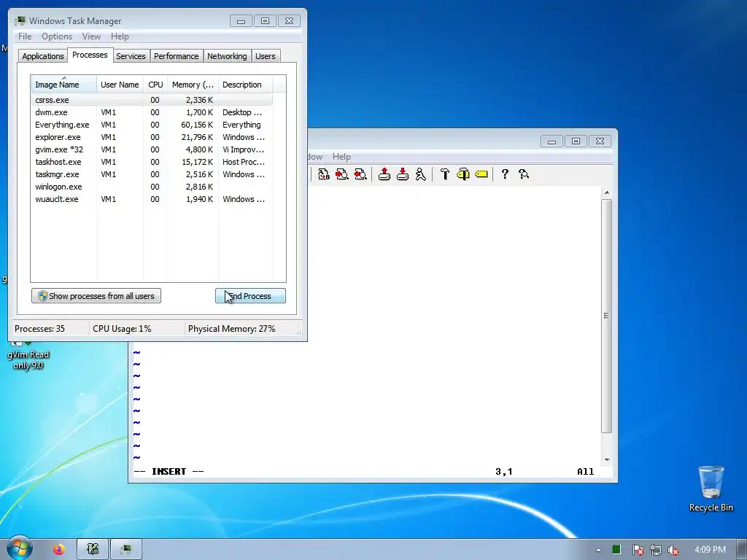Switch to gVim via its taskbar button
Viewport: 747px width, 560px height.
pyautogui.click(x=93, y=550)
